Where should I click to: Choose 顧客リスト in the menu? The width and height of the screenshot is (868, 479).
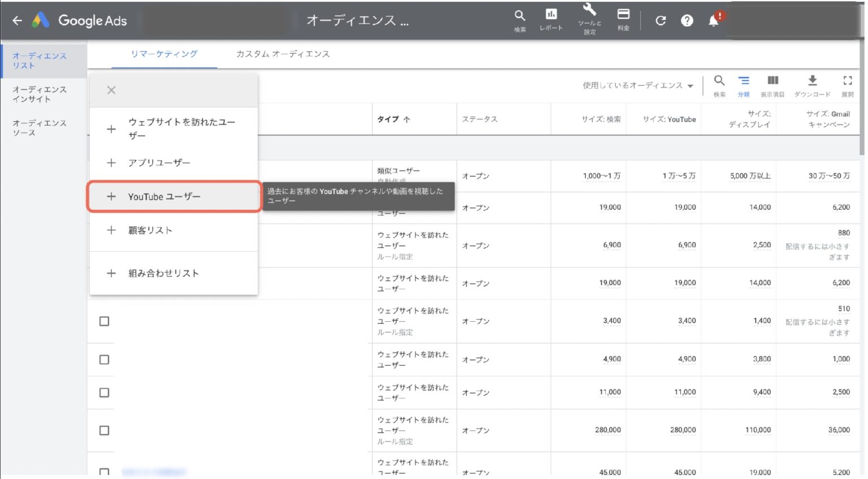[150, 230]
